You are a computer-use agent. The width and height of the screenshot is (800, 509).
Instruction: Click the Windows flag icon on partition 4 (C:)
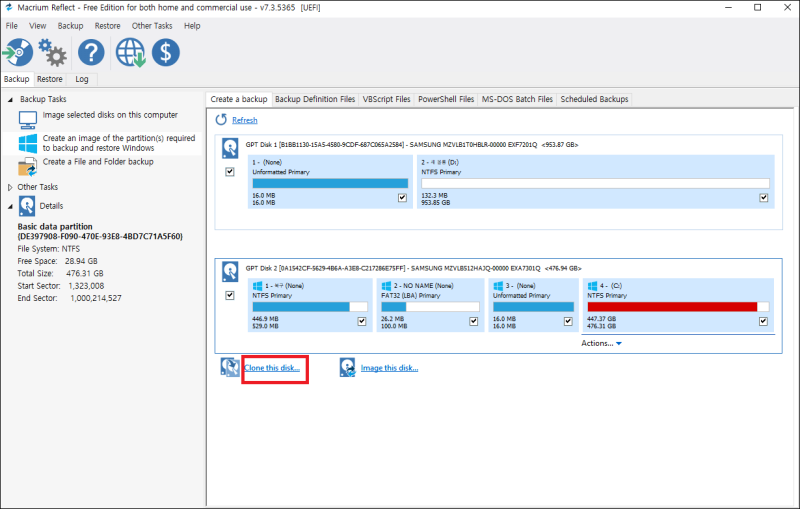click(592, 286)
